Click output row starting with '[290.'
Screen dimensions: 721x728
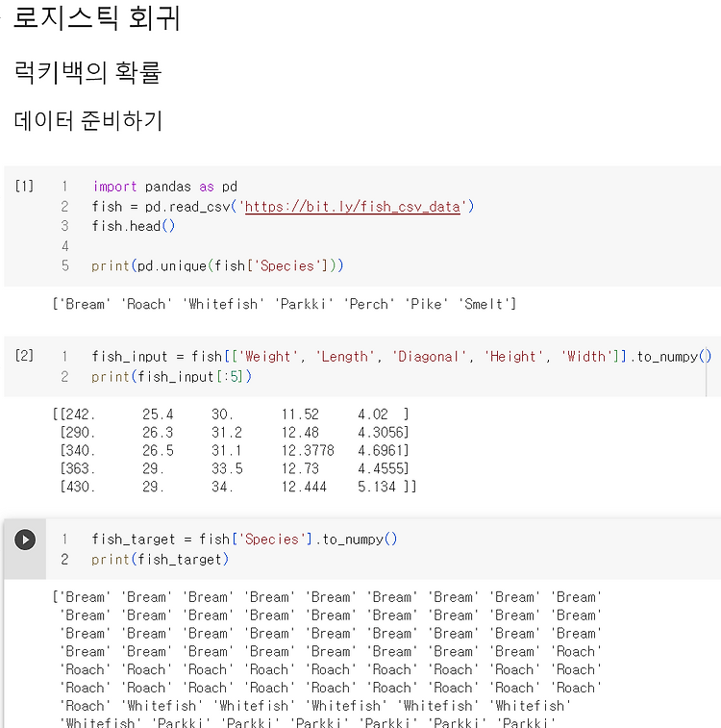[235, 432]
